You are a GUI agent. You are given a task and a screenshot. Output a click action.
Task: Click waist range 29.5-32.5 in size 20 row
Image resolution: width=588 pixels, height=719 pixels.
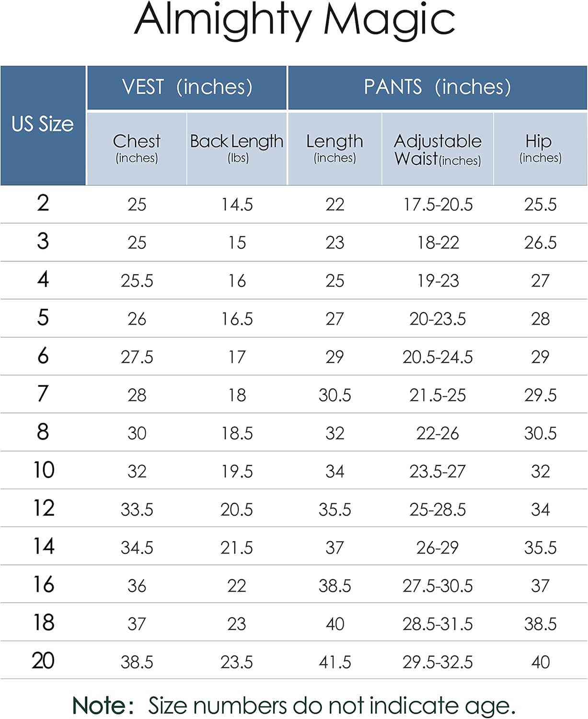click(x=438, y=662)
